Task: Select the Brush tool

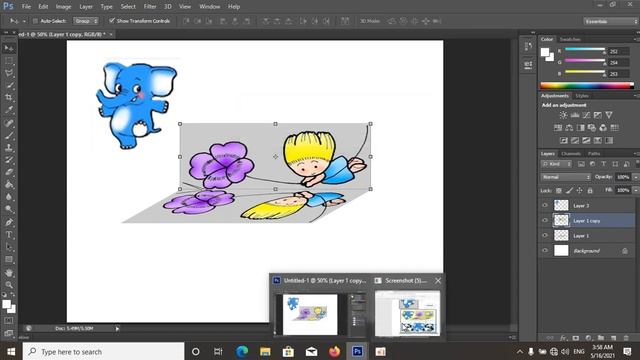Action: [9, 135]
